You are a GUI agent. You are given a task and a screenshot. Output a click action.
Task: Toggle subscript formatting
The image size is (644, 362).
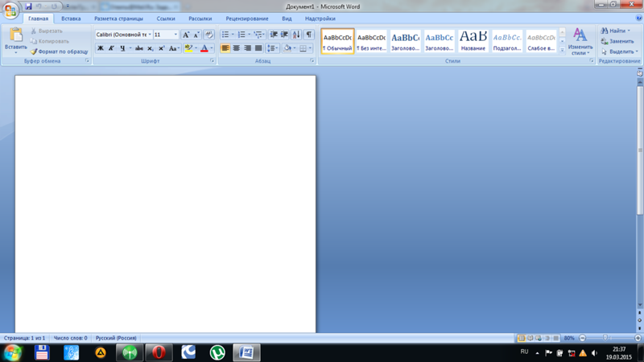(x=151, y=48)
